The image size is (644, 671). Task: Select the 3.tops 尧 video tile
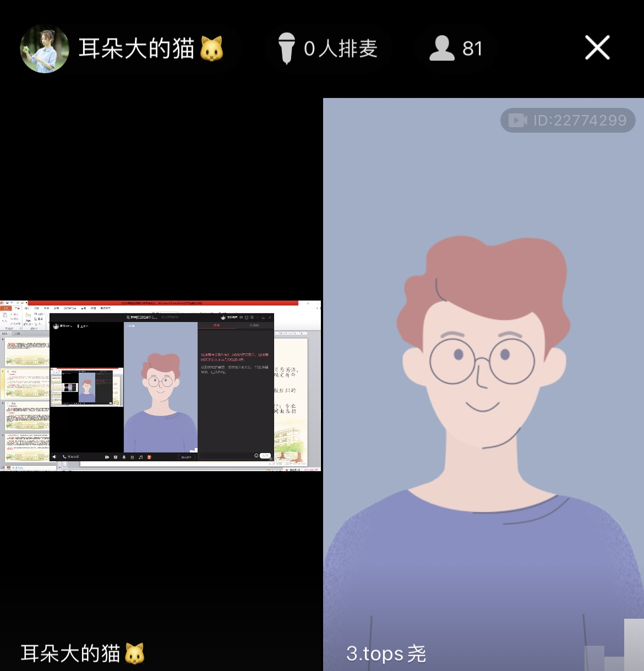click(483, 385)
